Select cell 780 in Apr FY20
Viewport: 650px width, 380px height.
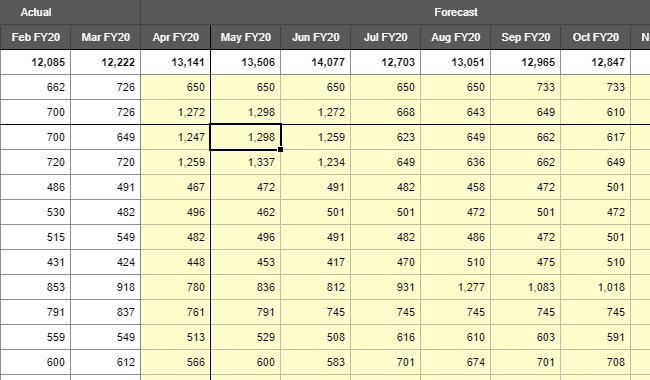(x=176, y=287)
